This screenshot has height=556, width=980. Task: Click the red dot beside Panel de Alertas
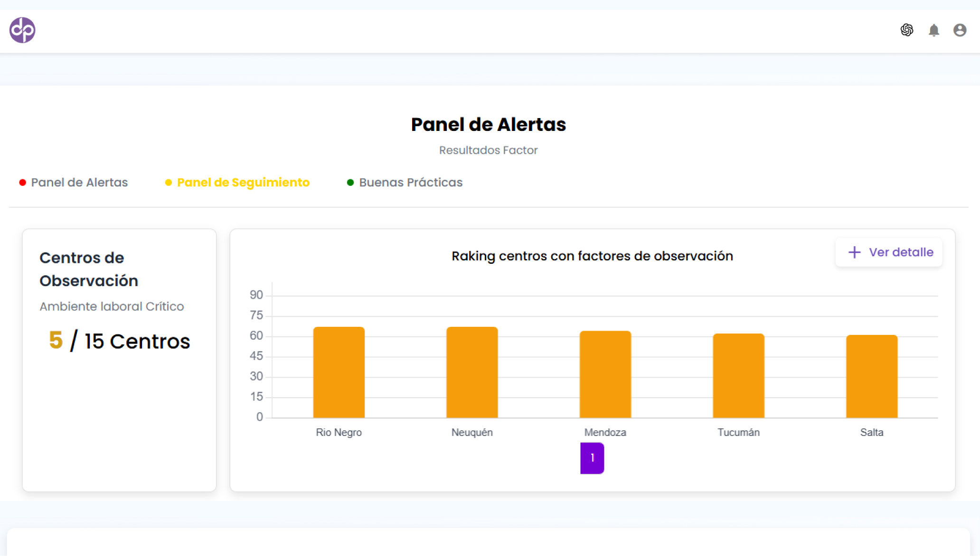coord(22,183)
